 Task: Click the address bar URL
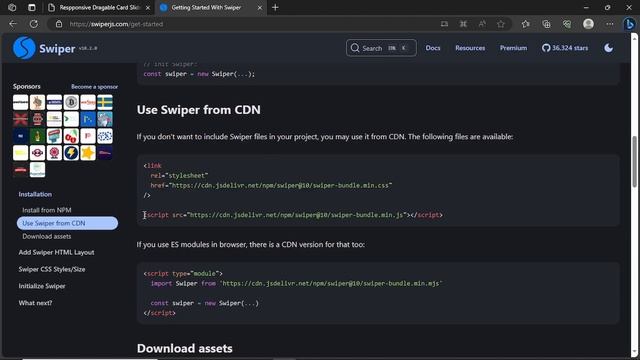pos(116,24)
